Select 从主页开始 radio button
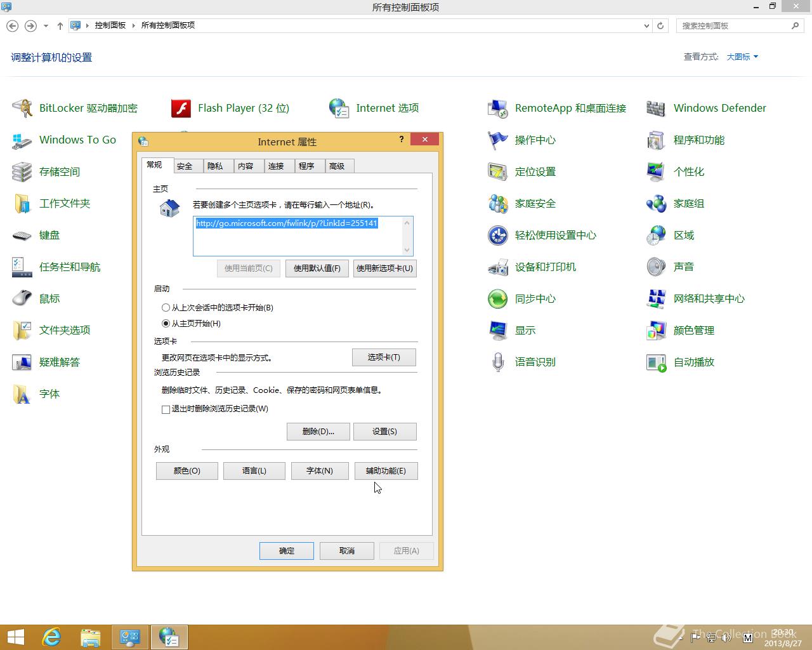The image size is (812, 650). point(166,323)
